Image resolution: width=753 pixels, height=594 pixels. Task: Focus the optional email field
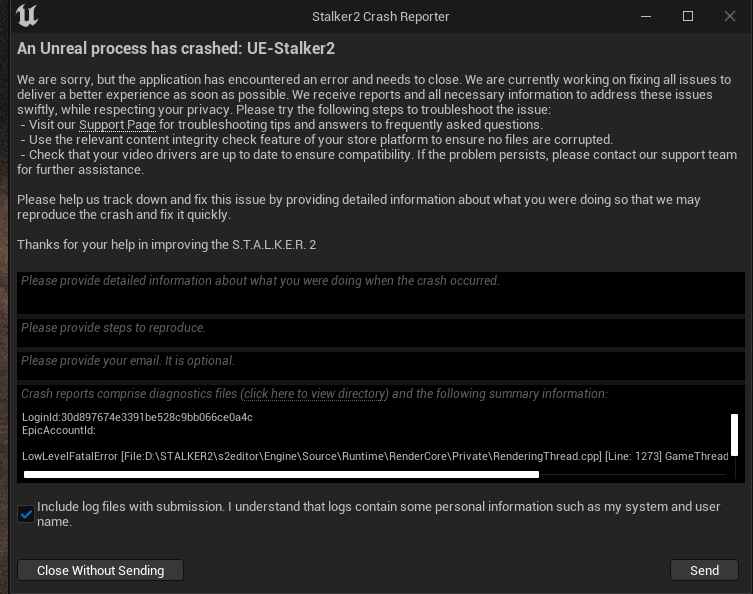pos(381,366)
